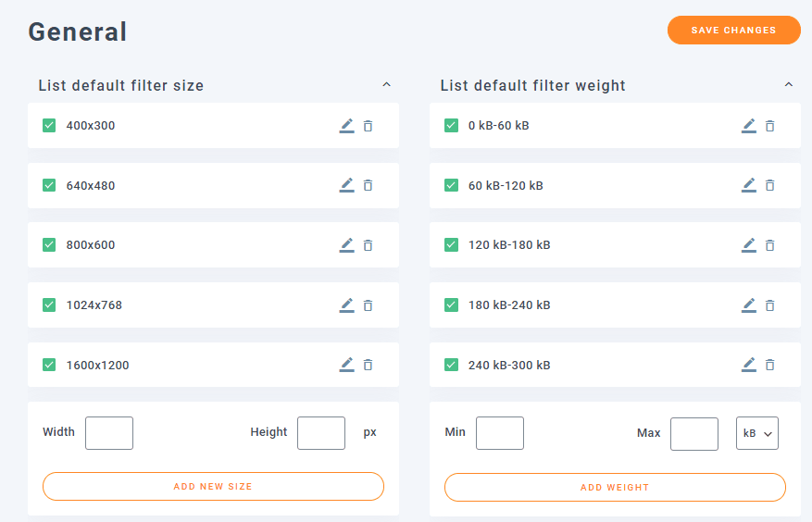Focus the Width input field
Screen dimensions: 812x522
click(109, 433)
